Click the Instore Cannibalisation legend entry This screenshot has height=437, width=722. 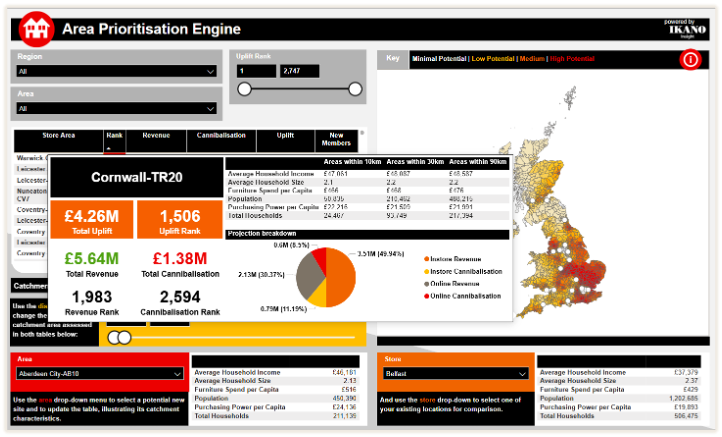click(463, 272)
